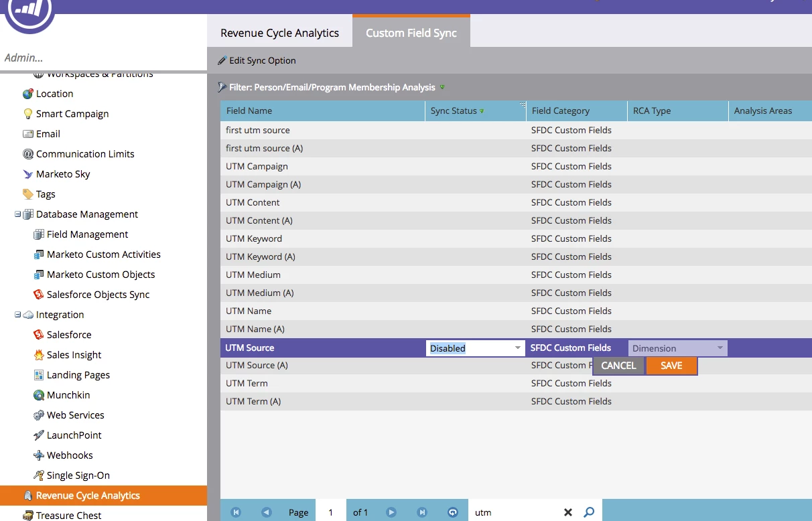Click the Email envelope icon
Screen dimensions: 812x521
click(x=27, y=134)
